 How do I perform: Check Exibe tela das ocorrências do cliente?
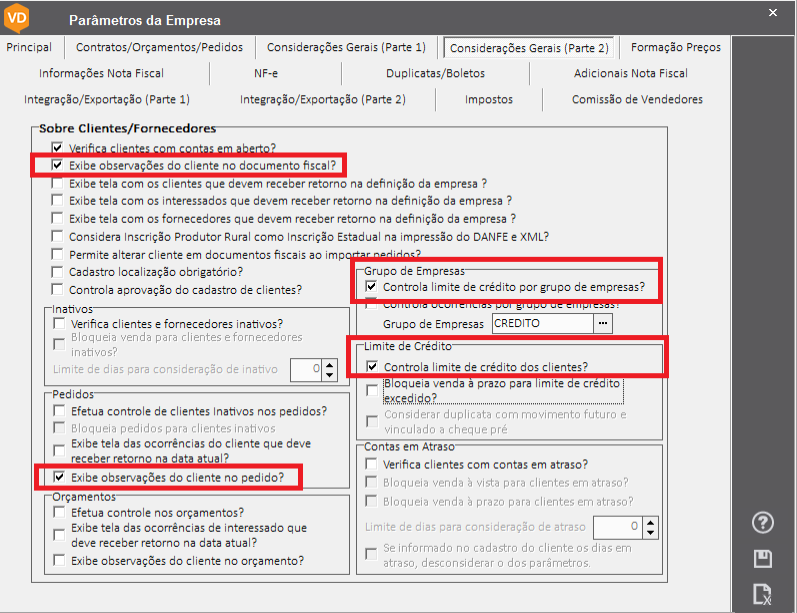pos(59,451)
